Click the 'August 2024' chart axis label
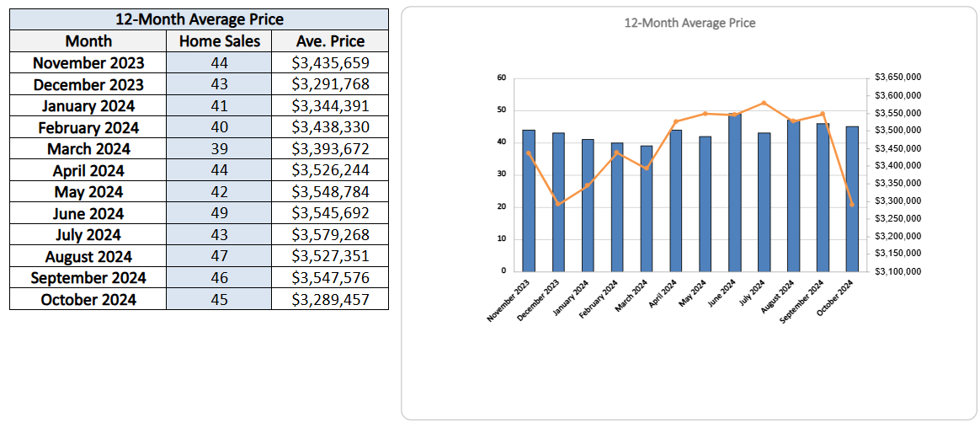The height and width of the screenshot is (428, 980). click(x=778, y=298)
